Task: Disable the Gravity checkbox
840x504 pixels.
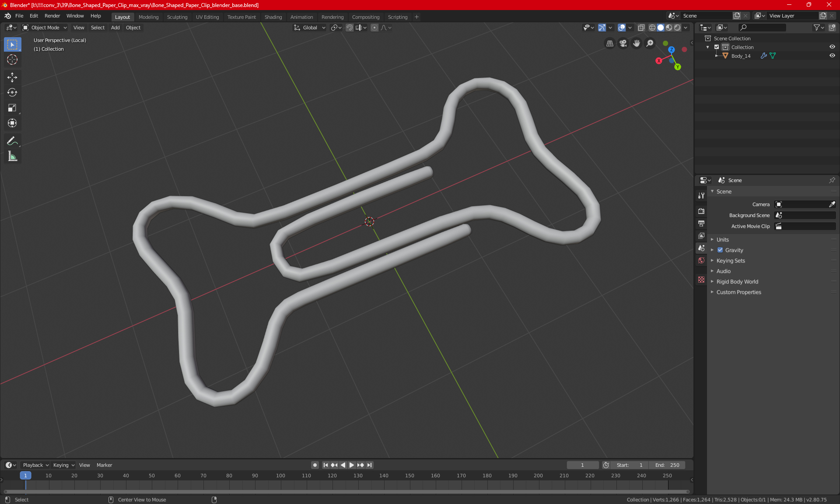Action: [720, 250]
